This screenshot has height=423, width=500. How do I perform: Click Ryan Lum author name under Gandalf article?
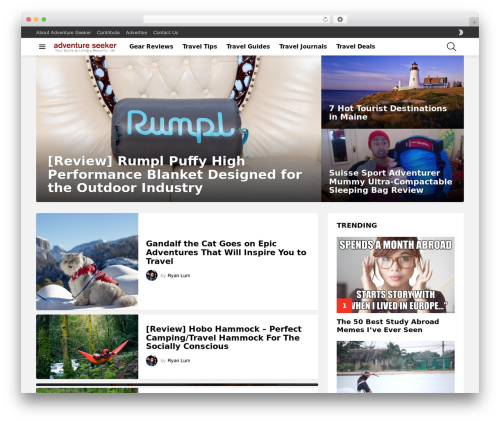pos(179,276)
